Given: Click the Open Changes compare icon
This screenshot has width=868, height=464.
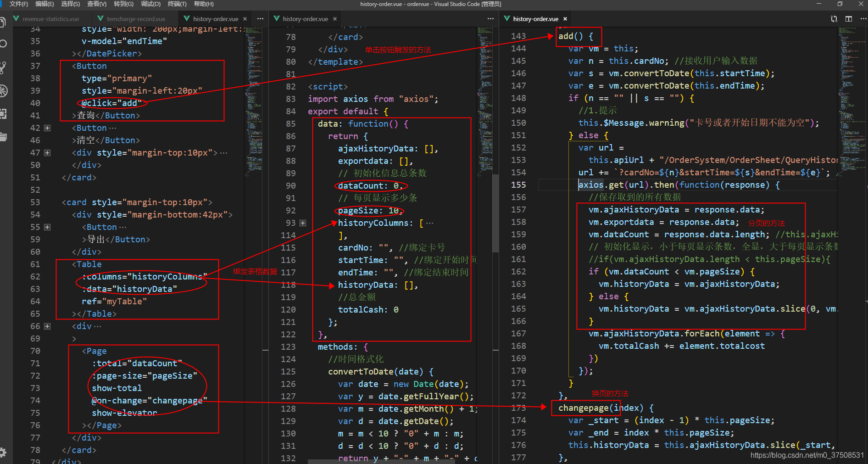Looking at the screenshot, I should (x=834, y=19).
